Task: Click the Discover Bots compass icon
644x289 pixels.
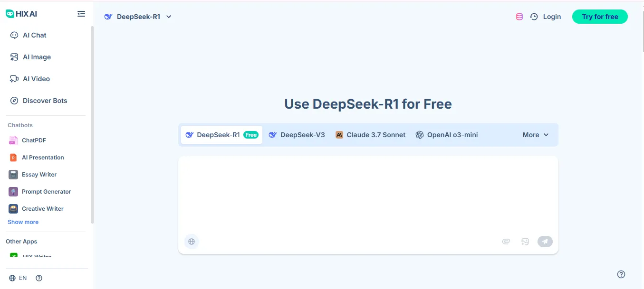Action: coord(14,101)
